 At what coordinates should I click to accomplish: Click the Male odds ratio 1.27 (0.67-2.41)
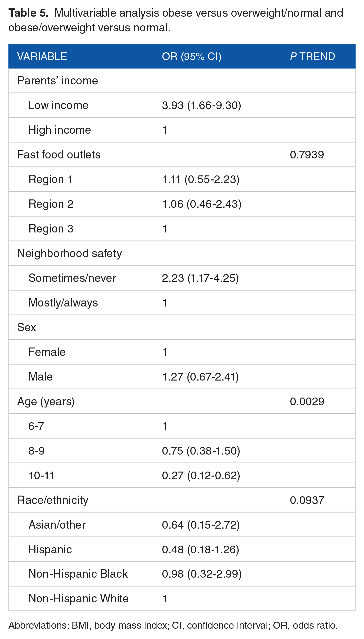[x=200, y=377]
